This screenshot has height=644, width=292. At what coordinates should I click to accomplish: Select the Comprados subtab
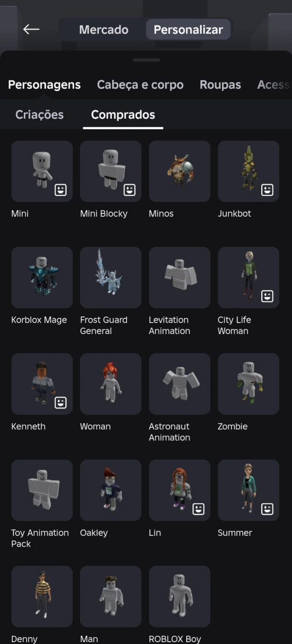tap(123, 115)
